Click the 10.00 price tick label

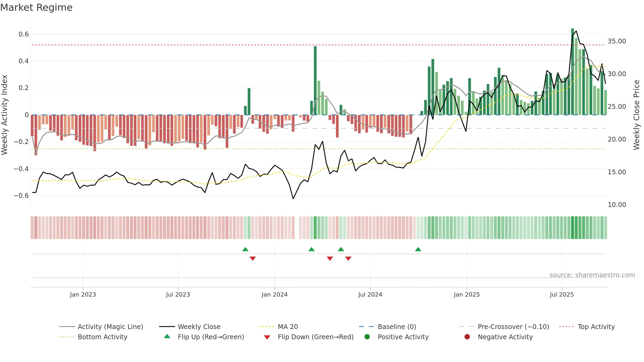pyautogui.click(x=617, y=205)
